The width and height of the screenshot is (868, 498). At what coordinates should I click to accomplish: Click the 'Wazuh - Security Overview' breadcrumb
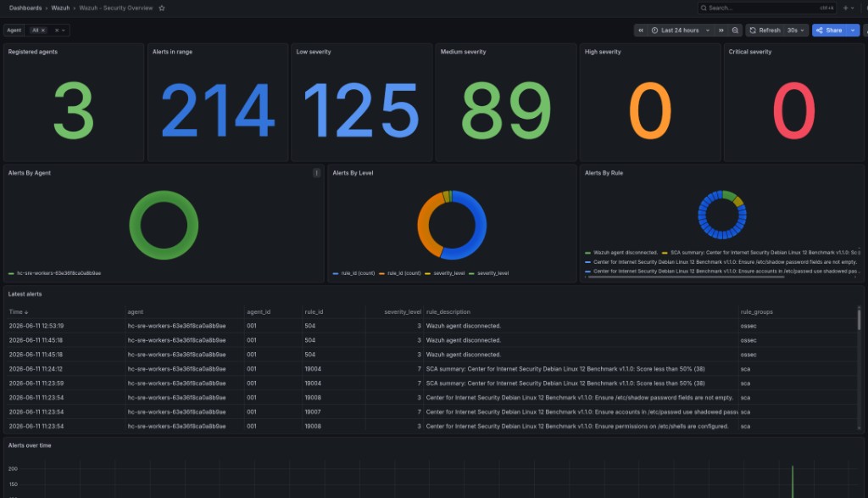(115, 8)
